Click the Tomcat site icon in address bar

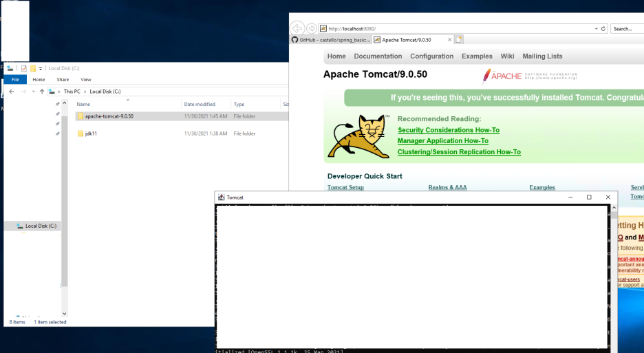tap(323, 29)
